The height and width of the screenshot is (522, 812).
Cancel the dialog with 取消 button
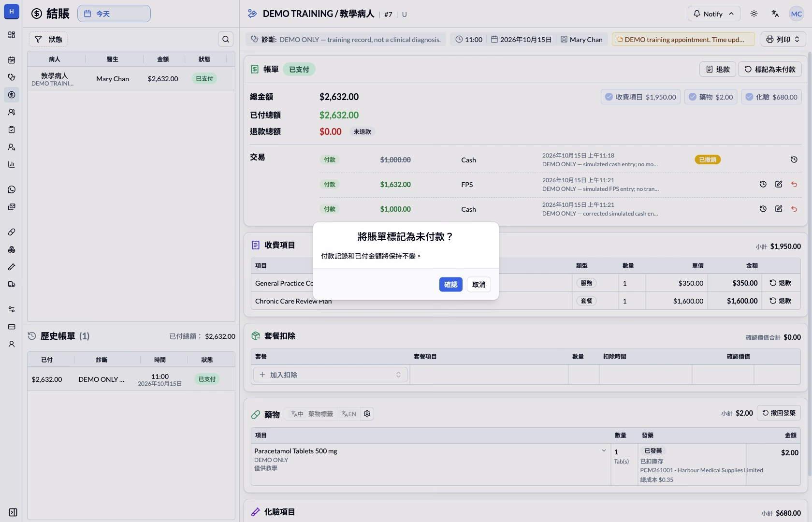pyautogui.click(x=478, y=284)
